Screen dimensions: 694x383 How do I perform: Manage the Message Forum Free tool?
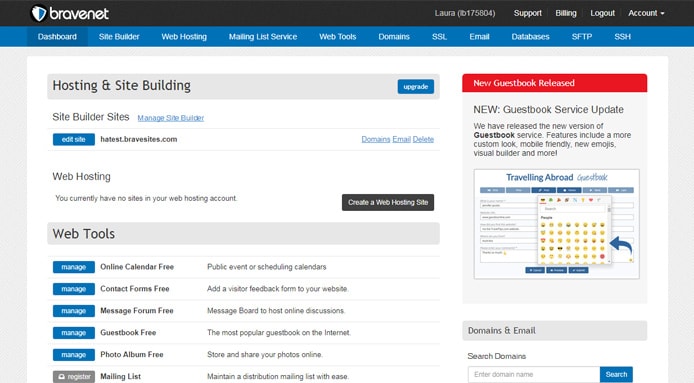(x=73, y=311)
